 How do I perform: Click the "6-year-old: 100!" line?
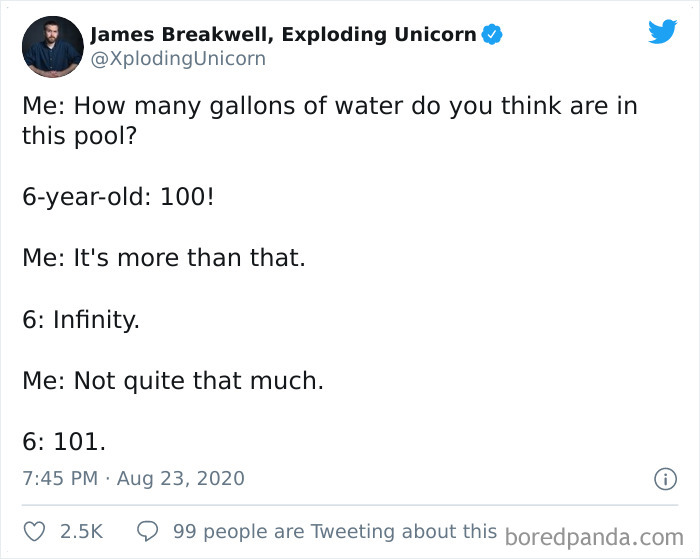click(117, 196)
